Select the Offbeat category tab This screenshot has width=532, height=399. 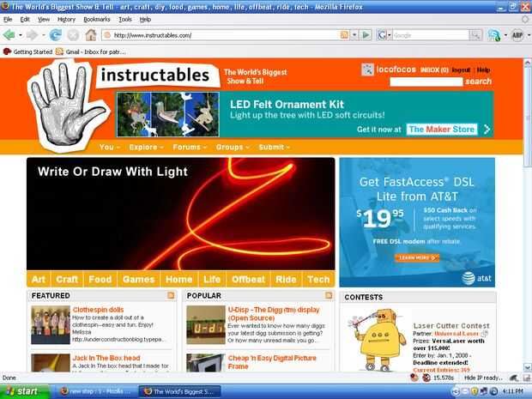click(x=248, y=279)
